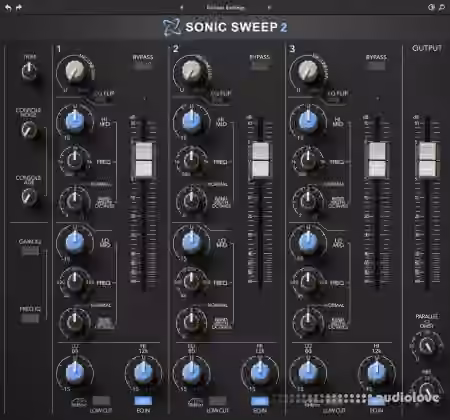Click channel 1 white drive knob
The image size is (450, 420).
click(x=75, y=71)
